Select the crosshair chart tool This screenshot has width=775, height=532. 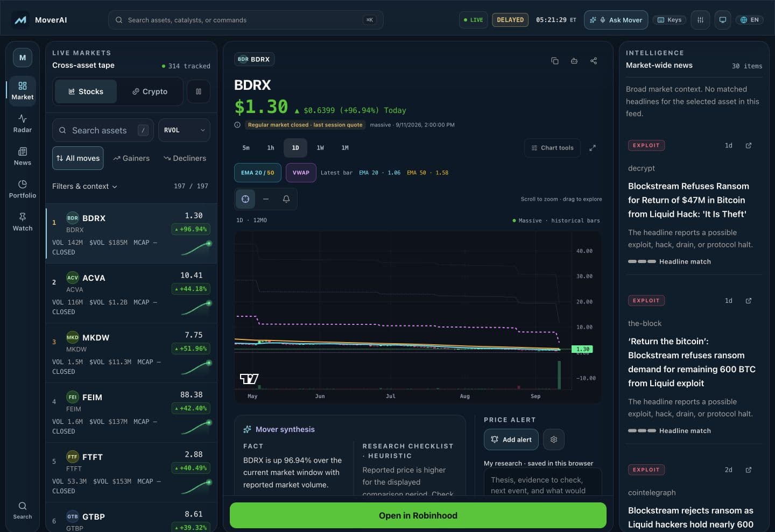pyautogui.click(x=245, y=199)
